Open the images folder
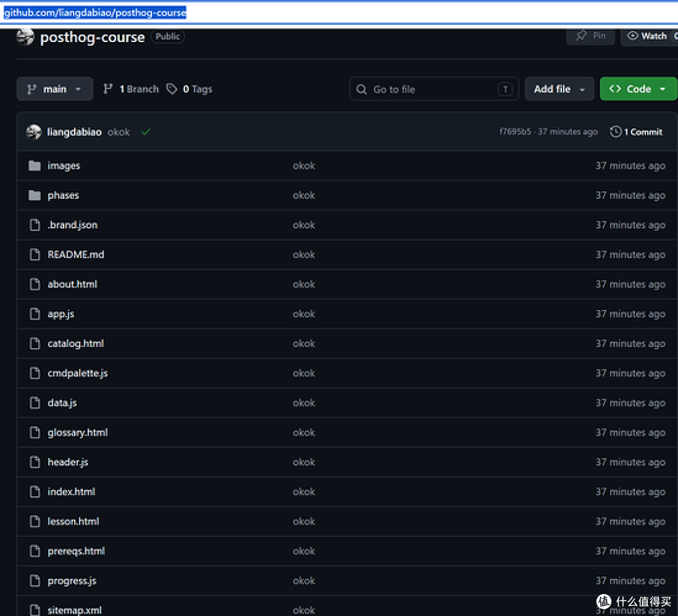Viewport: 678px width, 616px height. (64, 166)
